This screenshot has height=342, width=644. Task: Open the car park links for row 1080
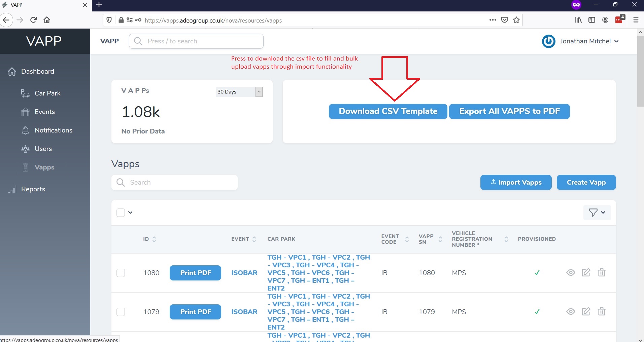[318, 273]
